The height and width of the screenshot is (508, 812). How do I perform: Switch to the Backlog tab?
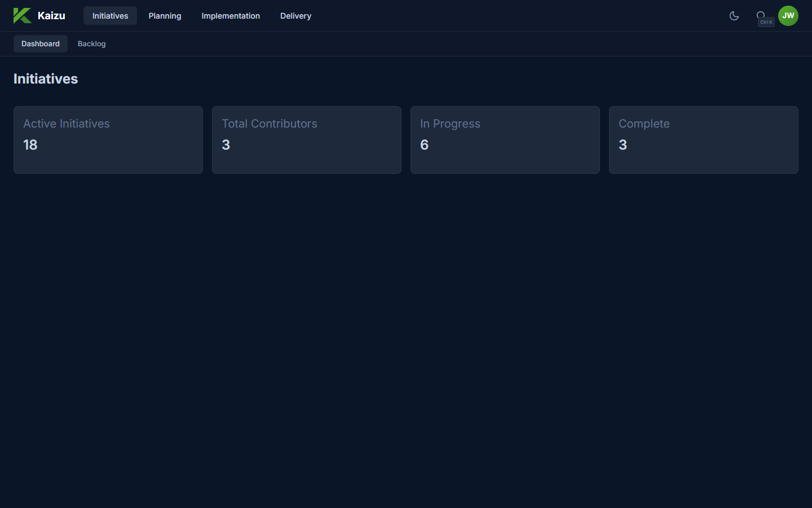coord(91,43)
